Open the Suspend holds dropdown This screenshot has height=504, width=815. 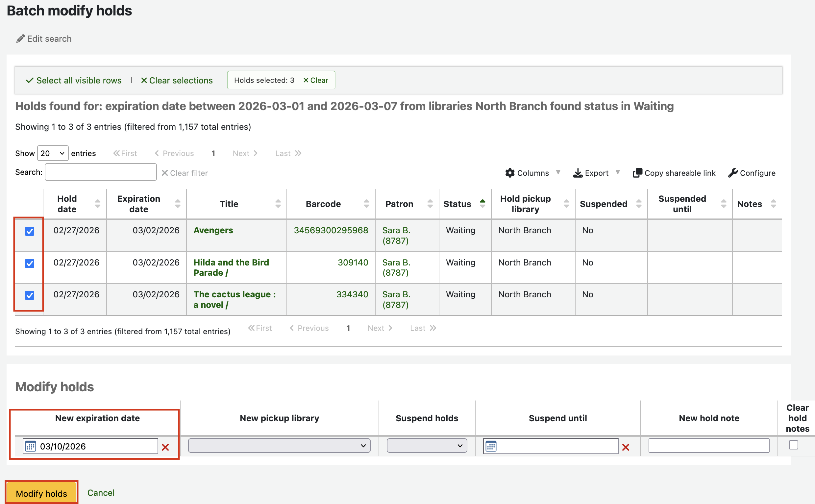[426, 446]
